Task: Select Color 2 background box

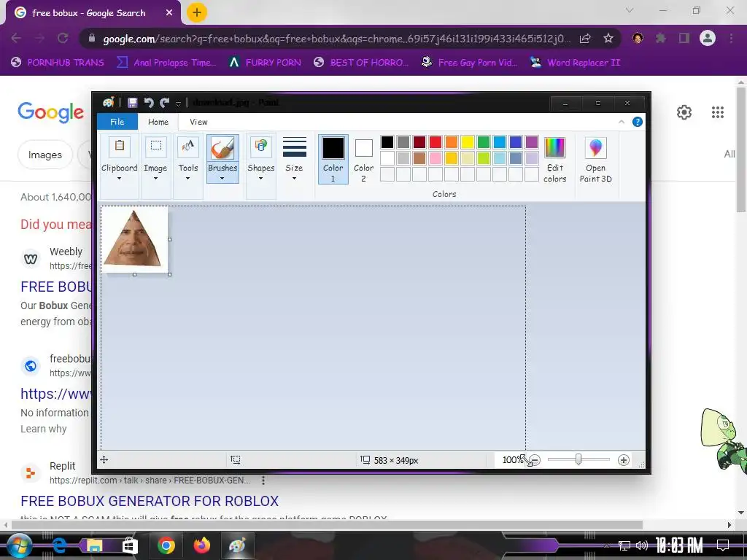Action: (x=363, y=159)
